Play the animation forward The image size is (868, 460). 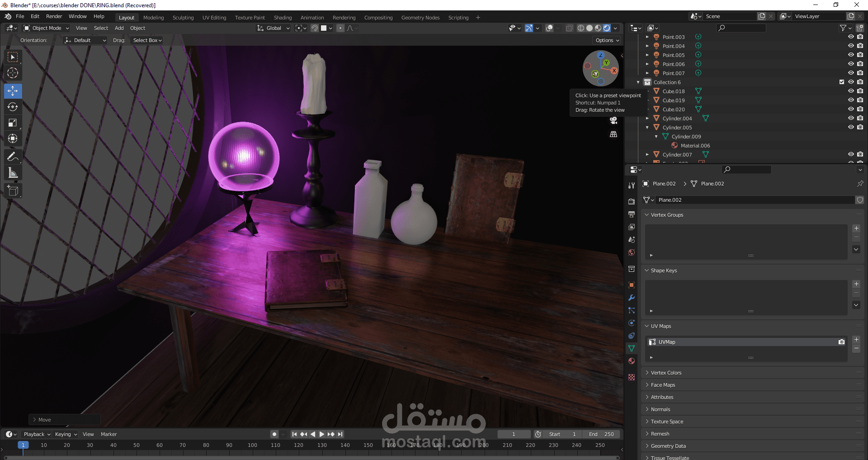(x=322, y=434)
